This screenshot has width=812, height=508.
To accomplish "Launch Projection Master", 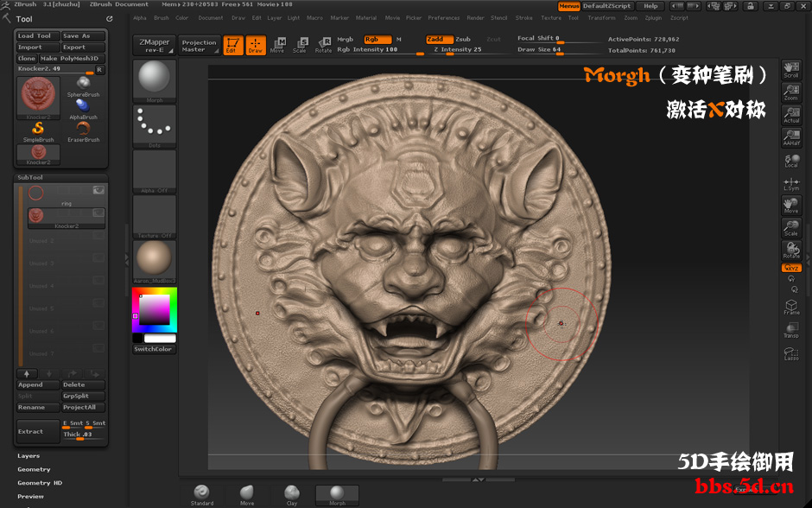I will click(199, 46).
